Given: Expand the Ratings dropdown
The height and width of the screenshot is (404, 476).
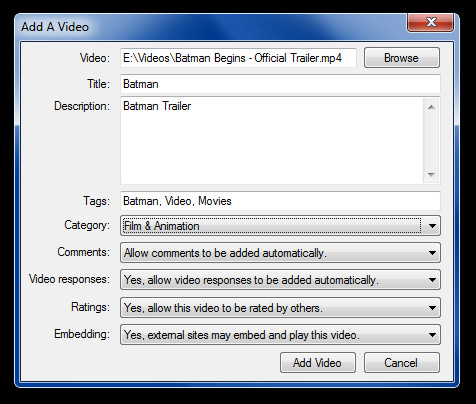Looking at the screenshot, I should click(x=280, y=307).
